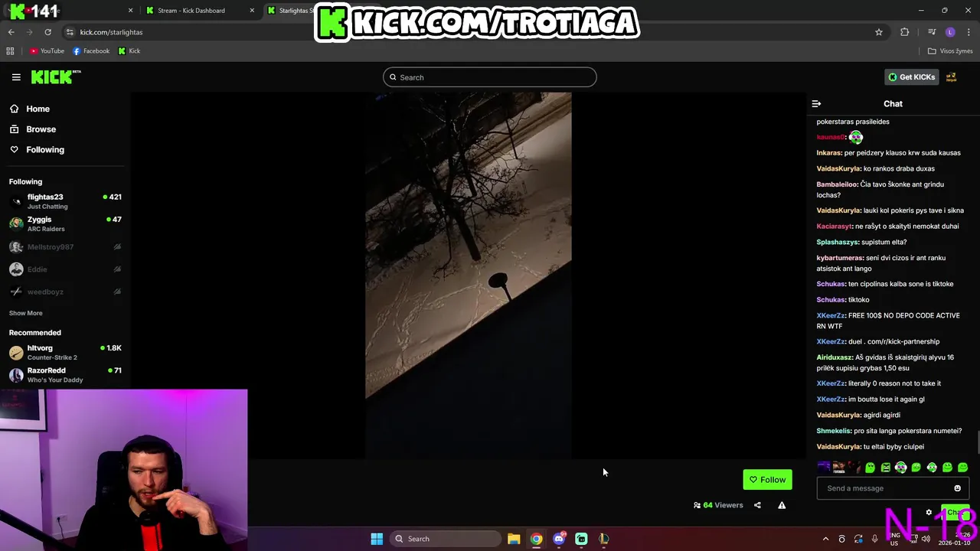Open offline Mellstroy987 channel

[65, 246]
